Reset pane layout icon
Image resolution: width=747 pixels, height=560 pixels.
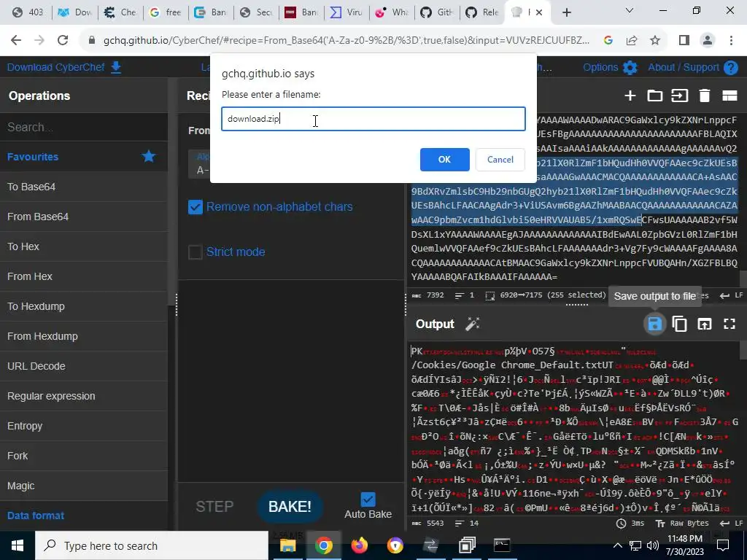coord(729,96)
